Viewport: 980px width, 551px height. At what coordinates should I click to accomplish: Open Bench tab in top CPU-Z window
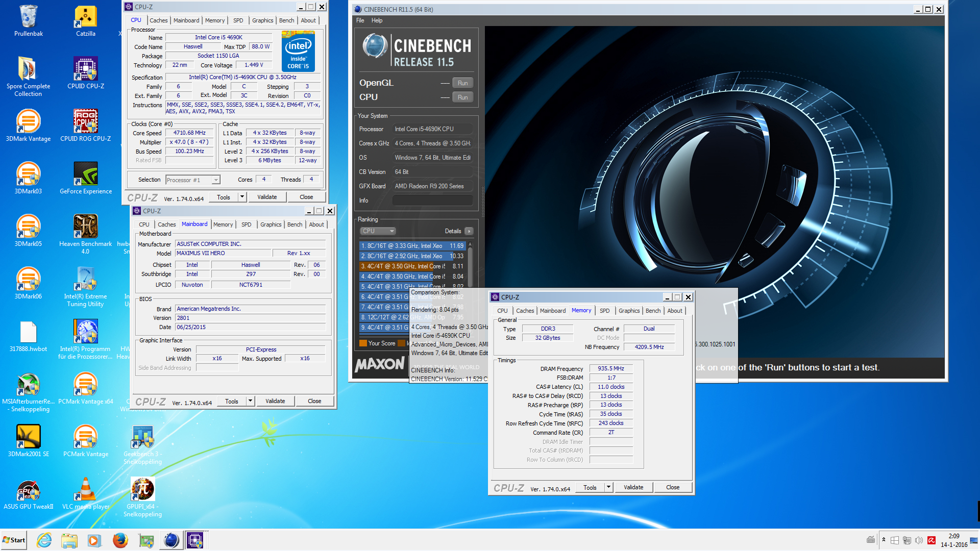pos(286,20)
